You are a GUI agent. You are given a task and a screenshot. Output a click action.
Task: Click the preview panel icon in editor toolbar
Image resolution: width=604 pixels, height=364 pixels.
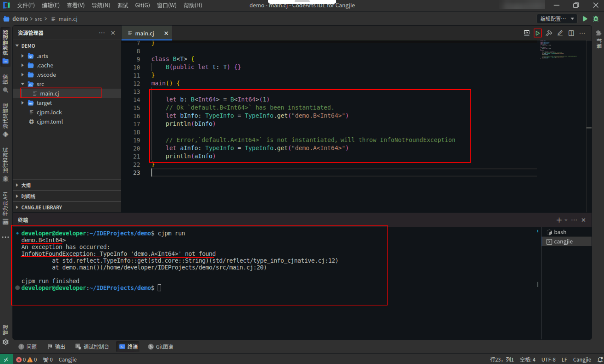tap(527, 33)
